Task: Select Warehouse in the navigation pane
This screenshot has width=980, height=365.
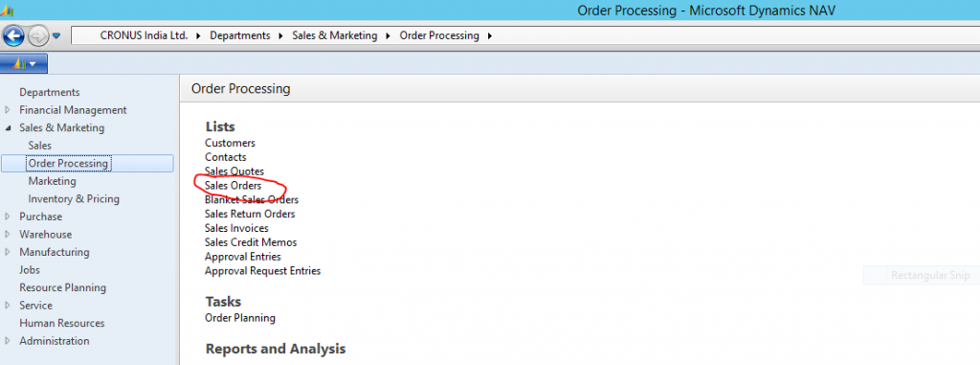Action: click(46, 234)
